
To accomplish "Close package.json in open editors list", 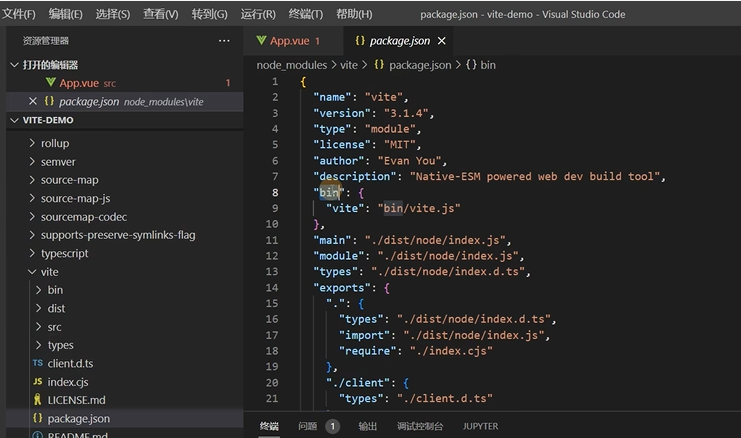I will click(33, 101).
